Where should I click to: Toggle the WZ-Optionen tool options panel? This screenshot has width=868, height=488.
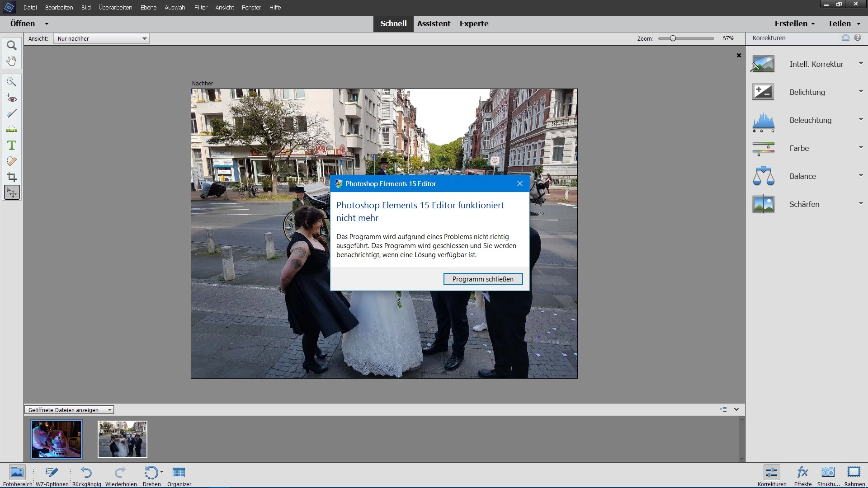click(x=52, y=473)
